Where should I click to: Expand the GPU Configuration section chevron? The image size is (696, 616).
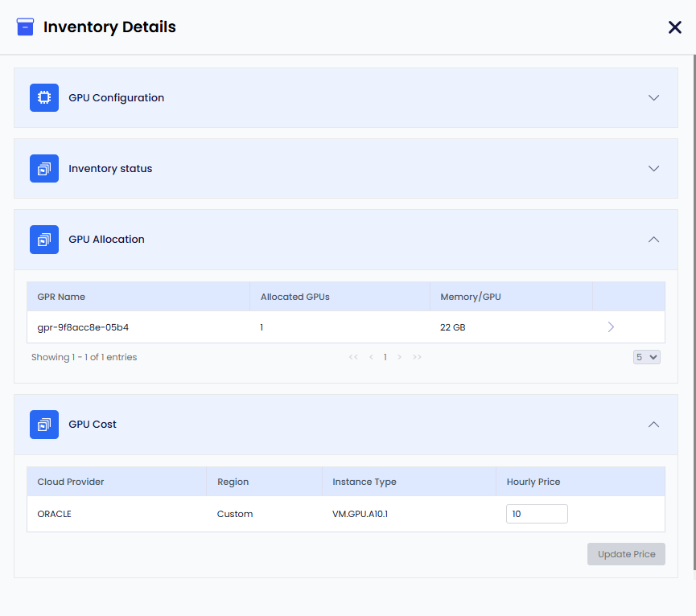pyautogui.click(x=653, y=97)
